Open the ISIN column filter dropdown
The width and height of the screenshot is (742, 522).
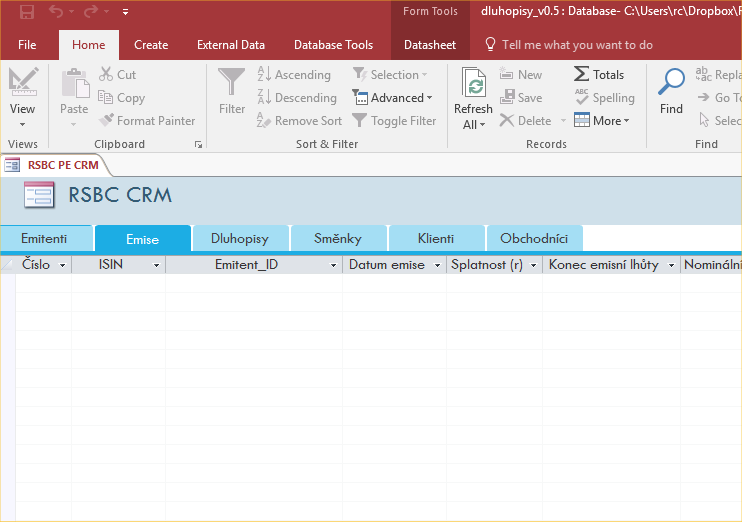pos(156,265)
